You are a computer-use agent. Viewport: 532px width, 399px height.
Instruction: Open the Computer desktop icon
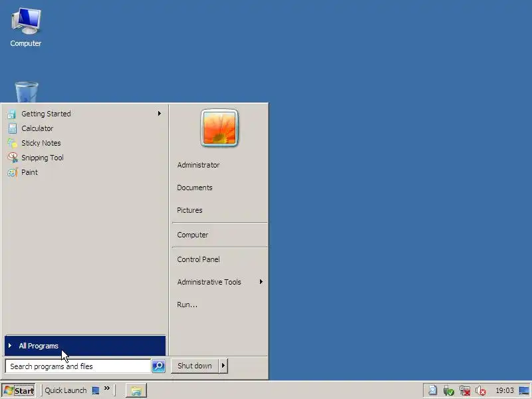[26, 27]
